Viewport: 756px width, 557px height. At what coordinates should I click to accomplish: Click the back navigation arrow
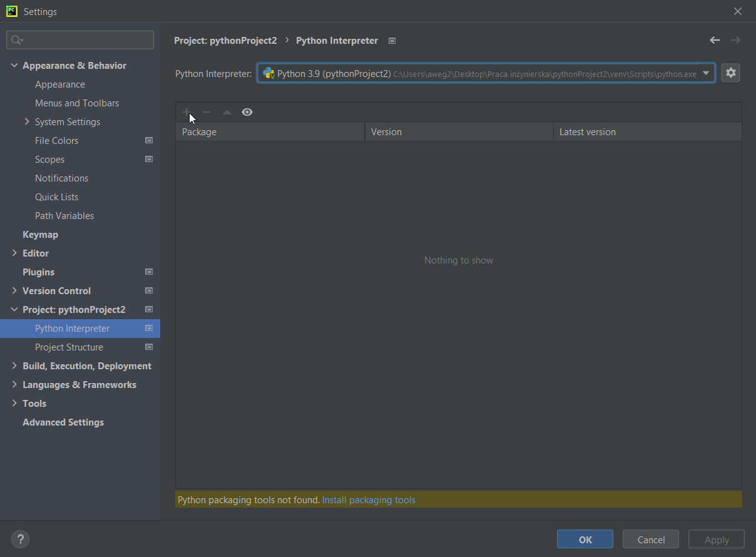tap(715, 40)
